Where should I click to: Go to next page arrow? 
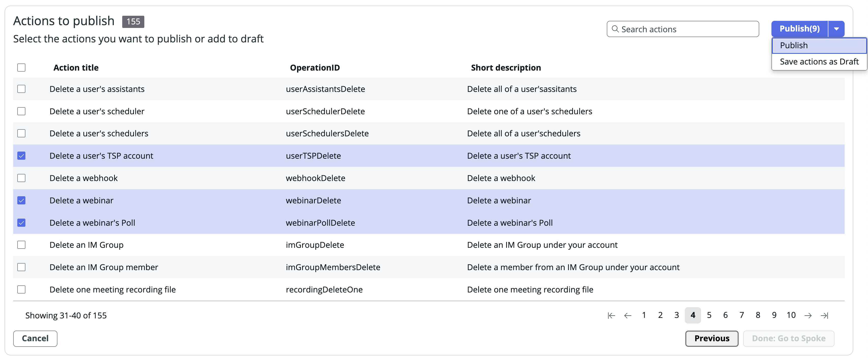pyautogui.click(x=808, y=315)
